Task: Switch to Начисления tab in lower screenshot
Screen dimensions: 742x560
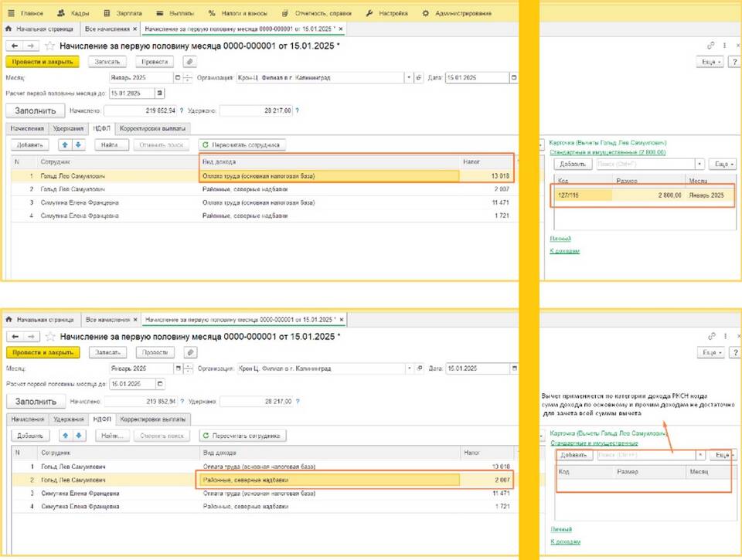Action: tap(28, 419)
